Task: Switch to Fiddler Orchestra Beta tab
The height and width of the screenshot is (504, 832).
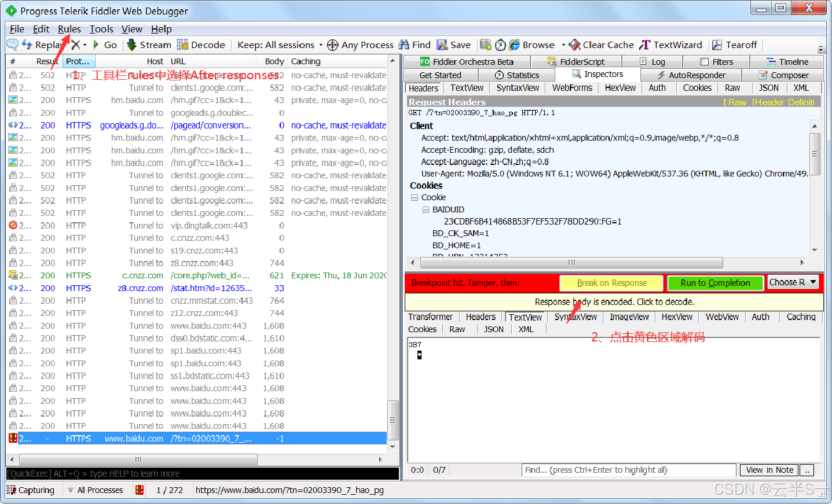Action: (x=467, y=61)
